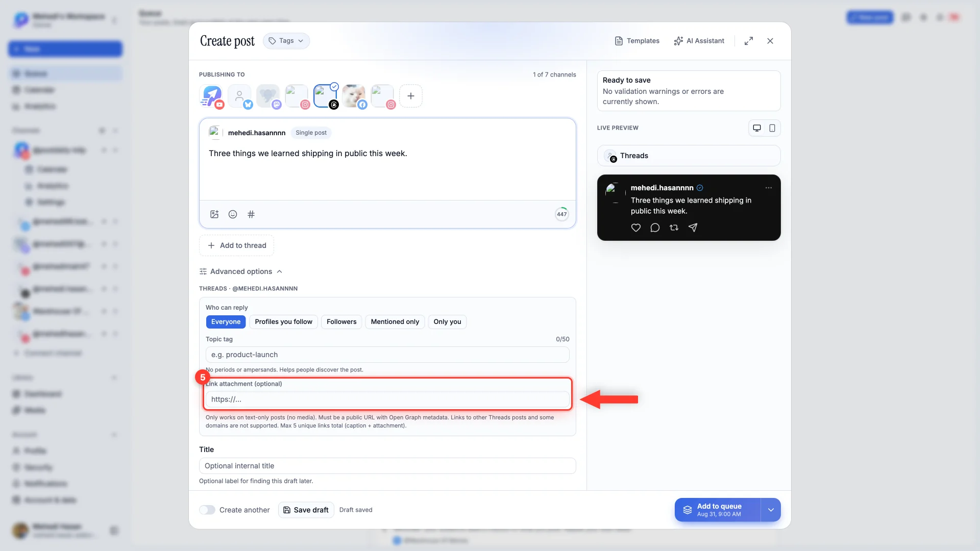Open the emoji picker

pos(233,214)
